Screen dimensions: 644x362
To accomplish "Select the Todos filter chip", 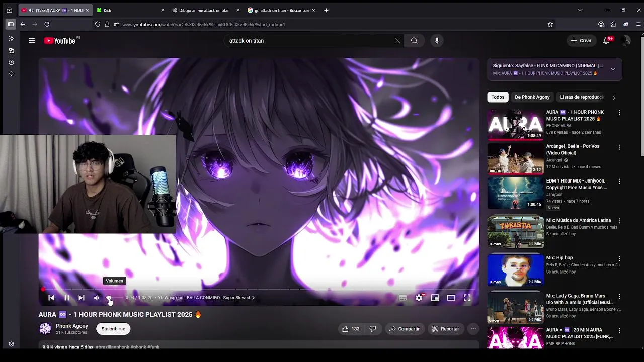I will pyautogui.click(x=498, y=97).
